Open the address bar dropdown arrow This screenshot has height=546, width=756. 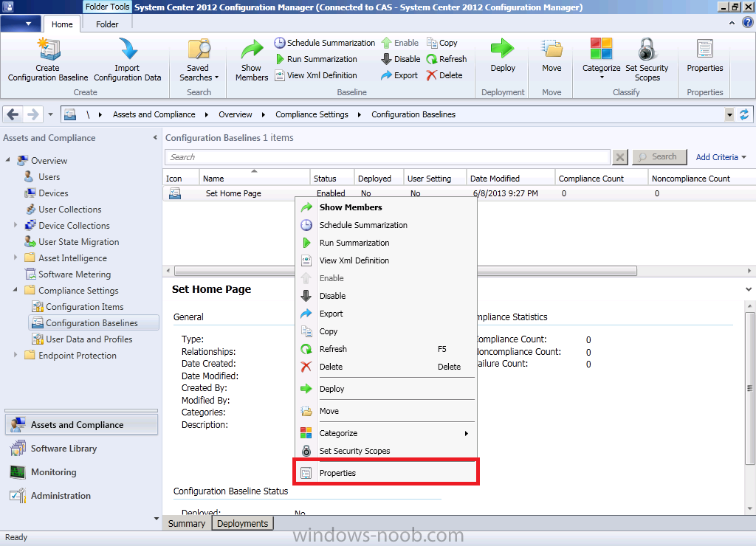pos(729,114)
